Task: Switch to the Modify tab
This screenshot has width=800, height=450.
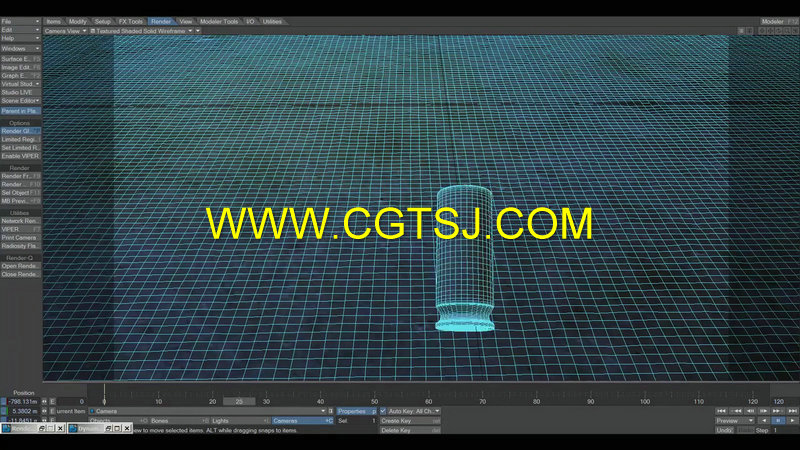Action: tap(78, 21)
